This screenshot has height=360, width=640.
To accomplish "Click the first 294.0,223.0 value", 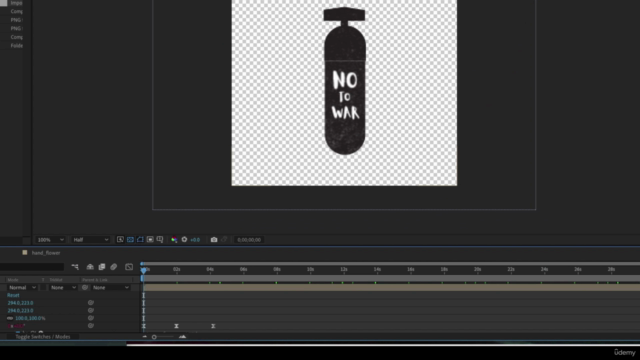I will coord(20,303).
